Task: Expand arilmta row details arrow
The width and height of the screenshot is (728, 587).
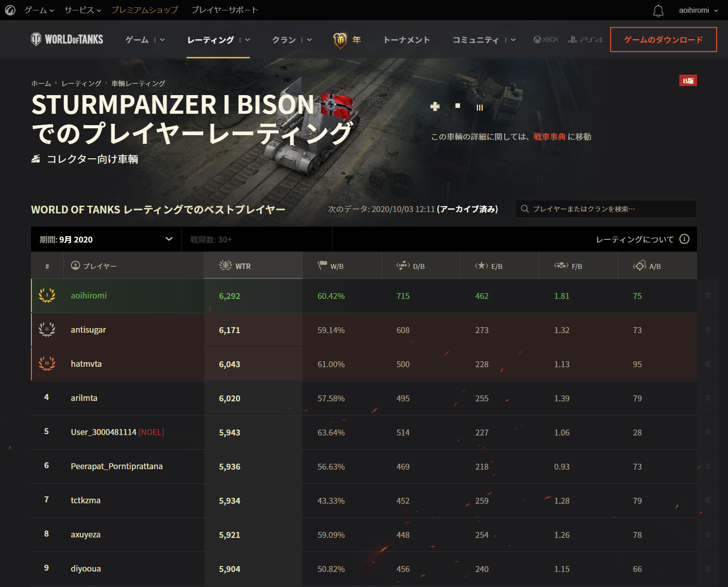Action: click(708, 398)
